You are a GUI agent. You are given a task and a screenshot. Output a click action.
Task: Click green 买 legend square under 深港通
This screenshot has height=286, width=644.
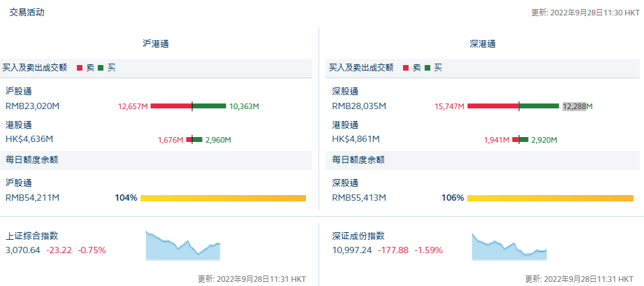point(427,68)
